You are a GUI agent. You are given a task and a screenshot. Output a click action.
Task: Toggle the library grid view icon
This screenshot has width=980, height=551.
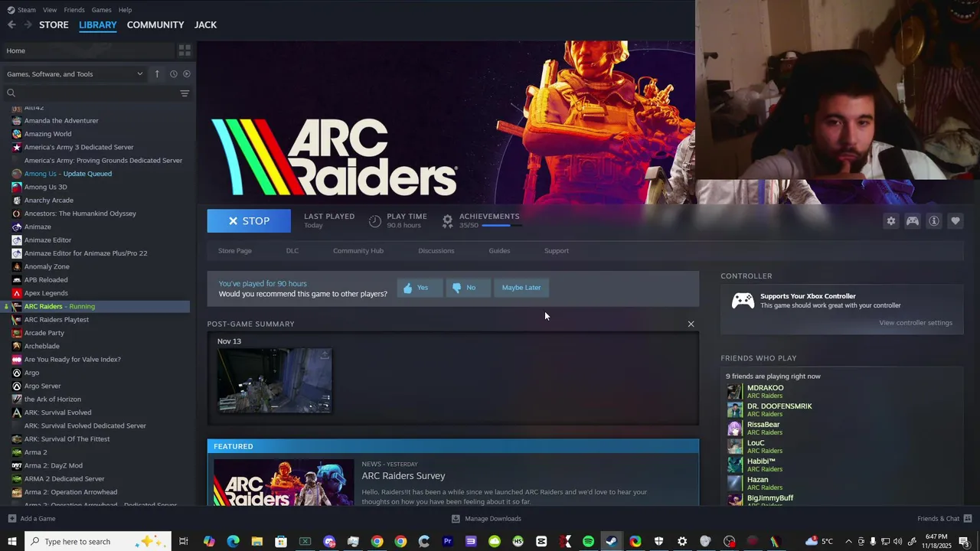click(x=185, y=51)
